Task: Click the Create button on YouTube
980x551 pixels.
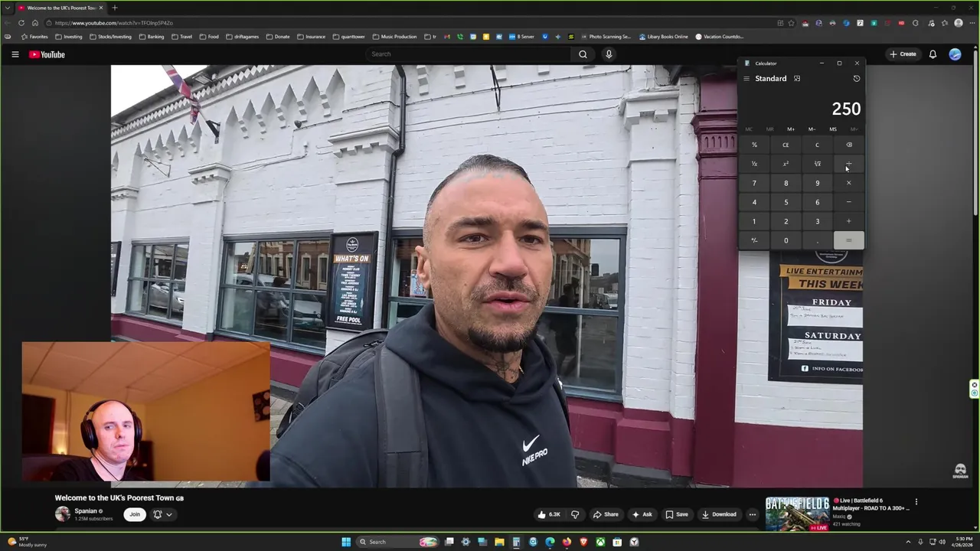Action: point(903,54)
